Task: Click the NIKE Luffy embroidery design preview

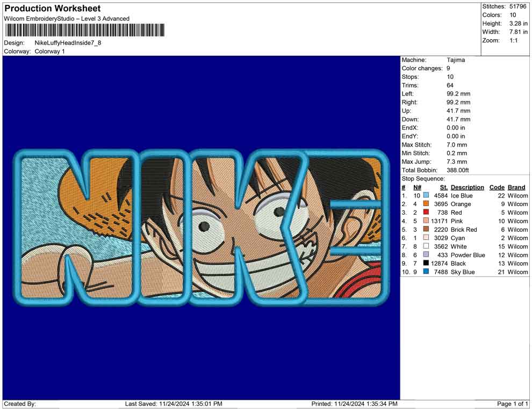Action: 202,228
